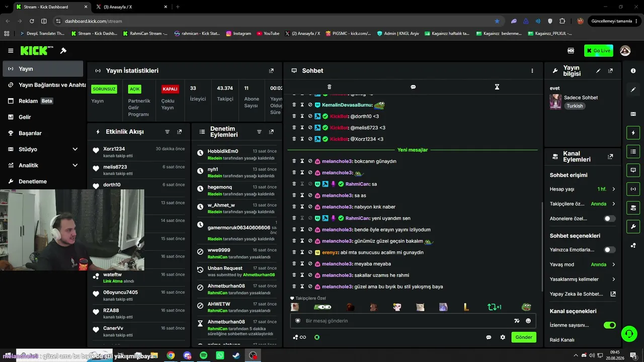Screen dimensions: 644x362
Task: Filter the Denetim Eylemleri list
Action: tap(259, 132)
